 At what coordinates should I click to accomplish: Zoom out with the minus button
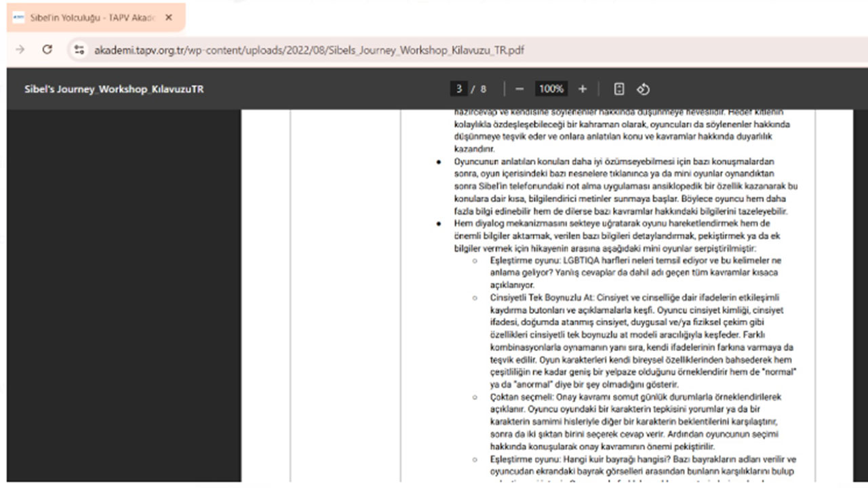click(519, 89)
